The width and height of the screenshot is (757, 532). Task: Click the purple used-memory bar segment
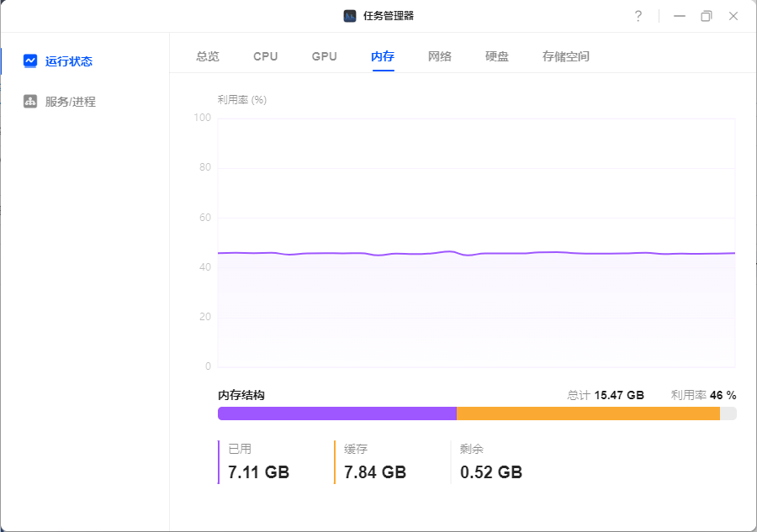[x=337, y=413]
